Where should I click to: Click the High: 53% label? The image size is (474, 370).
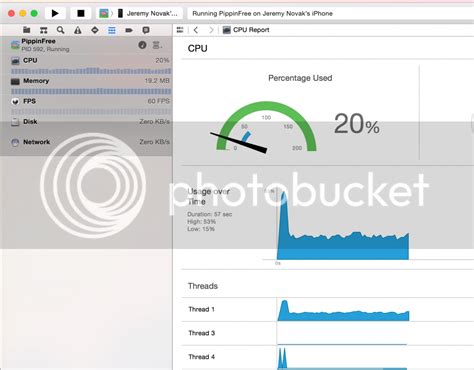[x=201, y=222]
